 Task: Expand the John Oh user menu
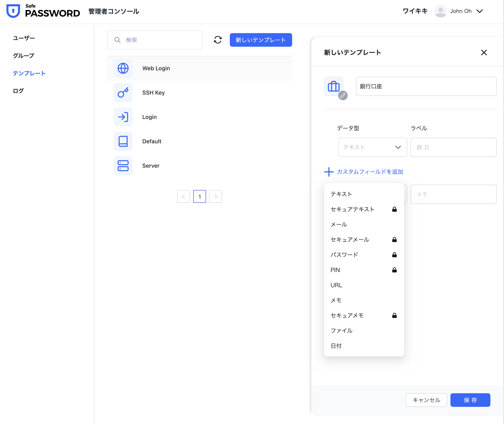tap(479, 11)
